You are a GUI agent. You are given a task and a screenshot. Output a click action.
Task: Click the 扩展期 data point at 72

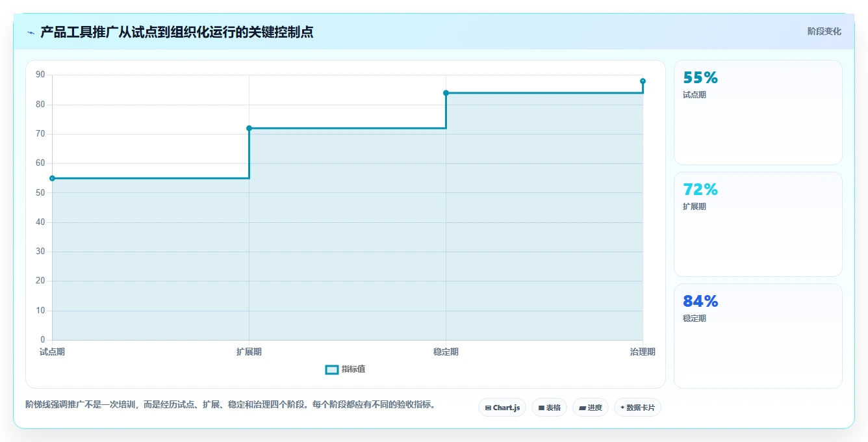pos(249,128)
